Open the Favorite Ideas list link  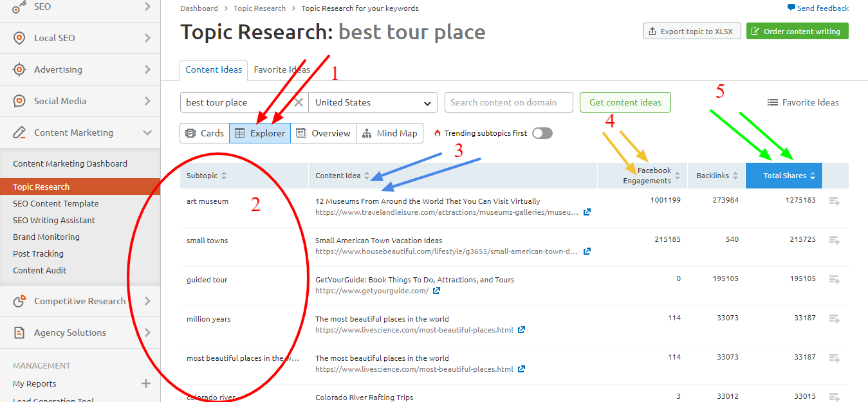pos(804,102)
